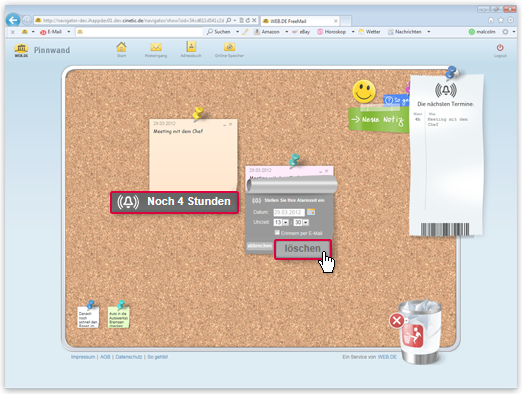Open the Datenschutz footer link
Image resolution: width=522 pixels, height=394 pixels.
[x=129, y=357]
